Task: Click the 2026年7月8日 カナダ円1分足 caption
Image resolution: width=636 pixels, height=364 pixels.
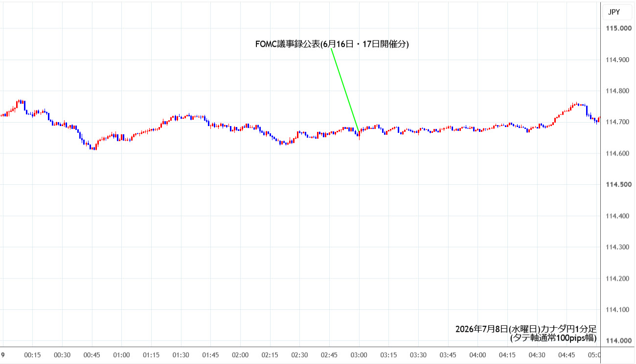Action: (x=525, y=329)
